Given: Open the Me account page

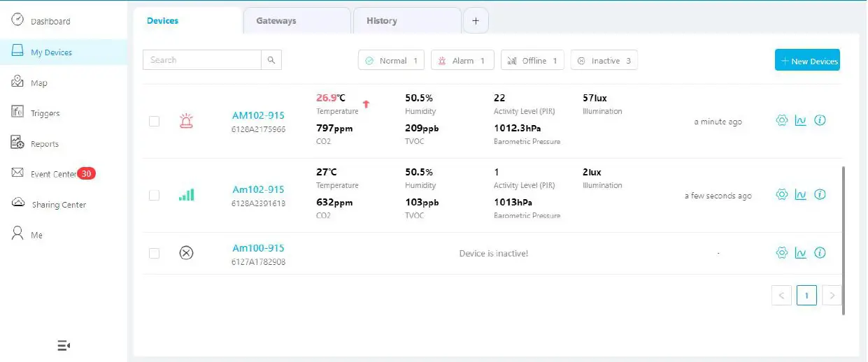Looking at the screenshot, I should click(x=36, y=236).
